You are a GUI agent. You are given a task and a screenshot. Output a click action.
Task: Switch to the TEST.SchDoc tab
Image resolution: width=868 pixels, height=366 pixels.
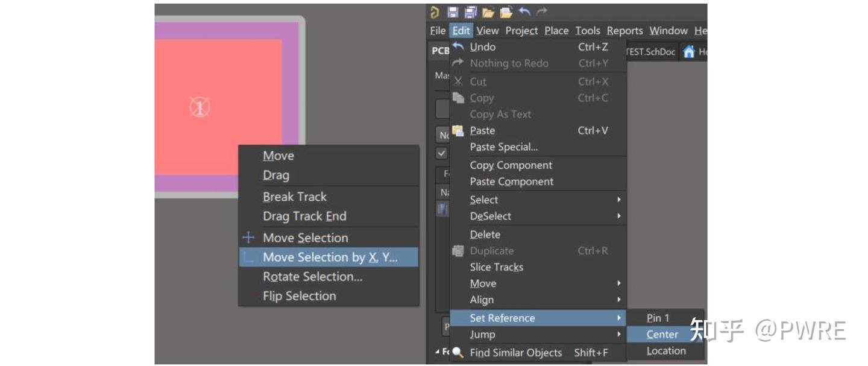[651, 52]
